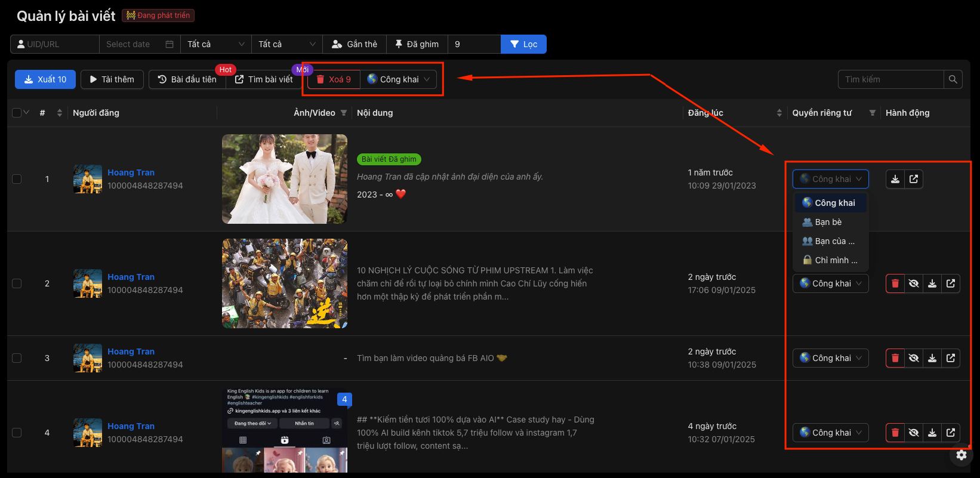Select the checkbox for row 1
980x478 pixels.
17,179
